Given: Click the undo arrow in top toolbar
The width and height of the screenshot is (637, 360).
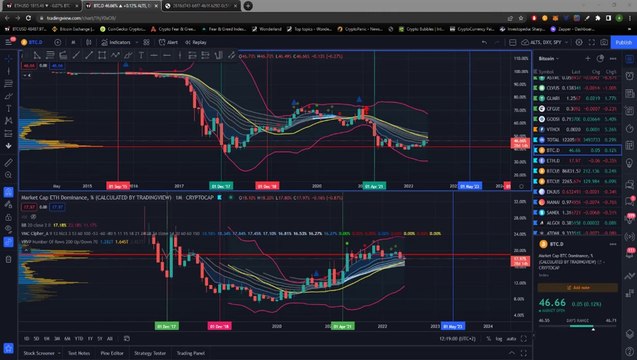Looking at the screenshot, I should pos(484,42).
